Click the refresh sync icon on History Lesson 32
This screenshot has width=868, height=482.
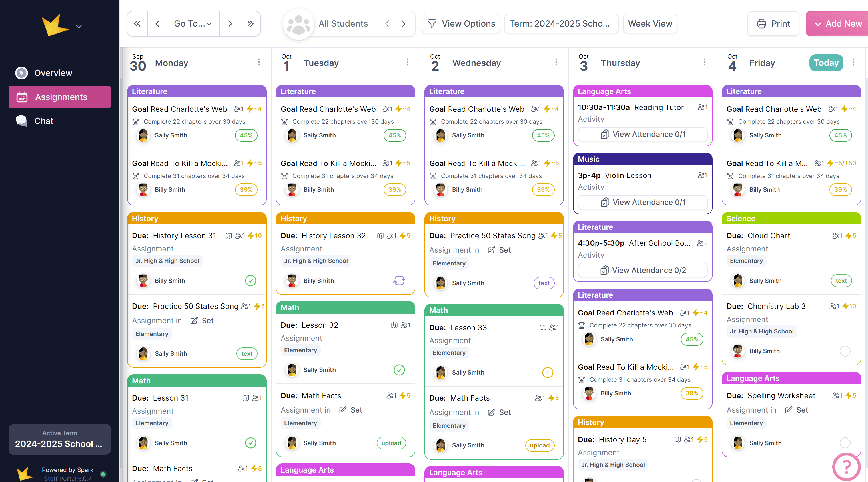click(399, 281)
